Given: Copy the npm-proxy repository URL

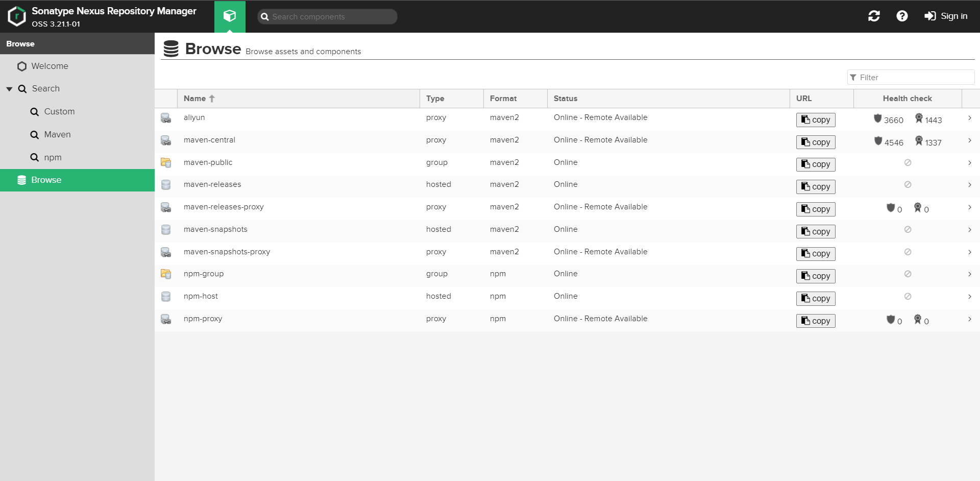Looking at the screenshot, I should (x=816, y=321).
